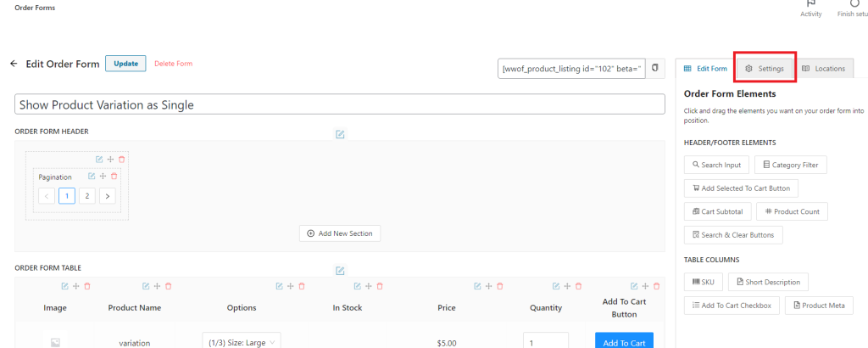This screenshot has width=868, height=348.
Task: Click Add New Section button
Action: click(340, 233)
